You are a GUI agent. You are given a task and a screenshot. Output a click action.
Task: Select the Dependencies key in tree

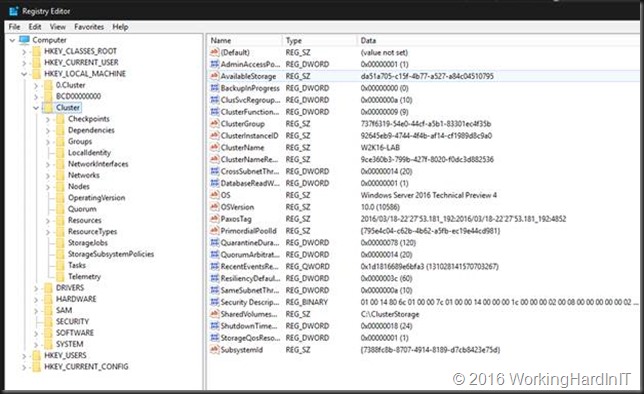tap(91, 130)
